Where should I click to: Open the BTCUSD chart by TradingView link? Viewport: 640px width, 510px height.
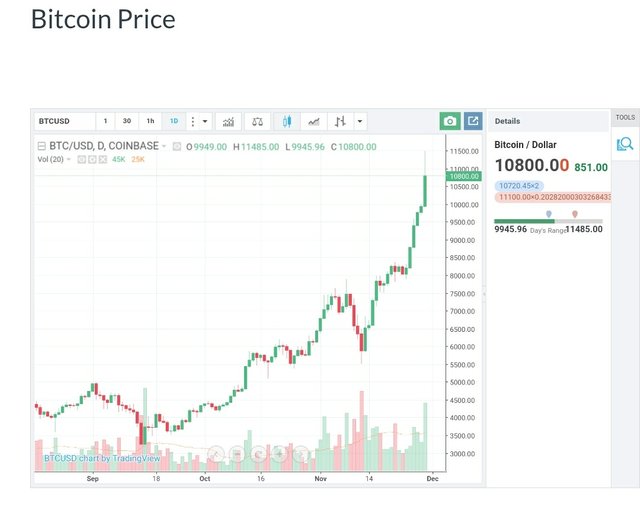pyautogui.click(x=102, y=458)
